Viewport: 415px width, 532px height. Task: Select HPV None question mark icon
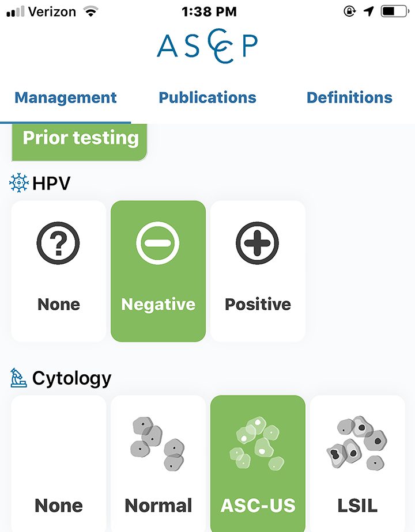[x=58, y=243]
